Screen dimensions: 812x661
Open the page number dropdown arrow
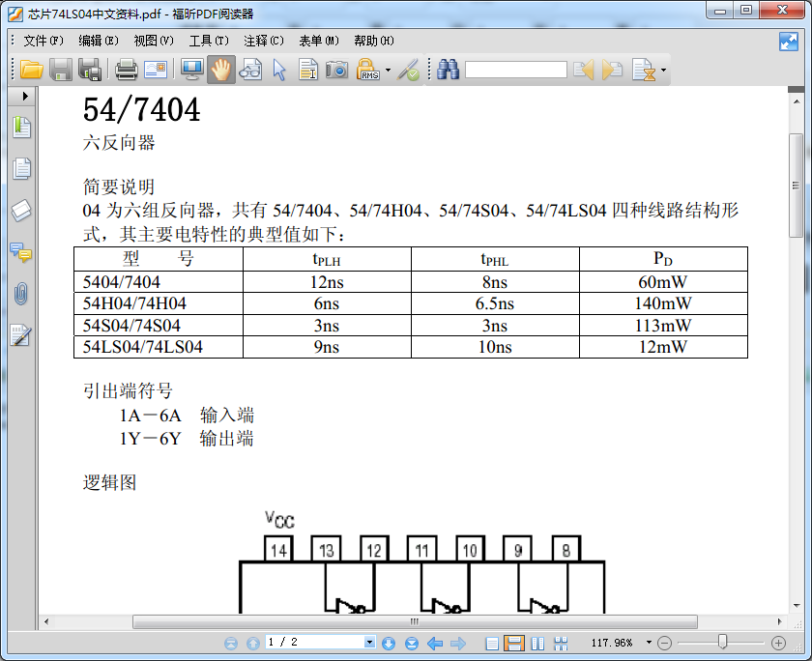point(369,643)
